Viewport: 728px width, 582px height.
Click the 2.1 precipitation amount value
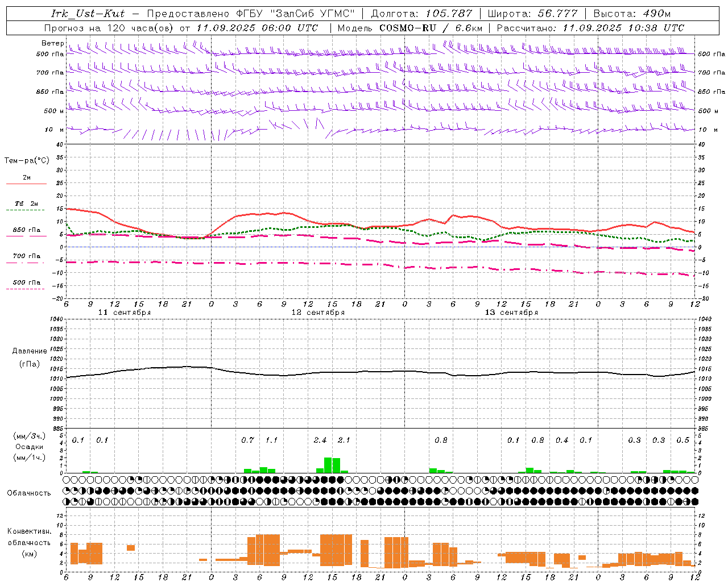[344, 440]
